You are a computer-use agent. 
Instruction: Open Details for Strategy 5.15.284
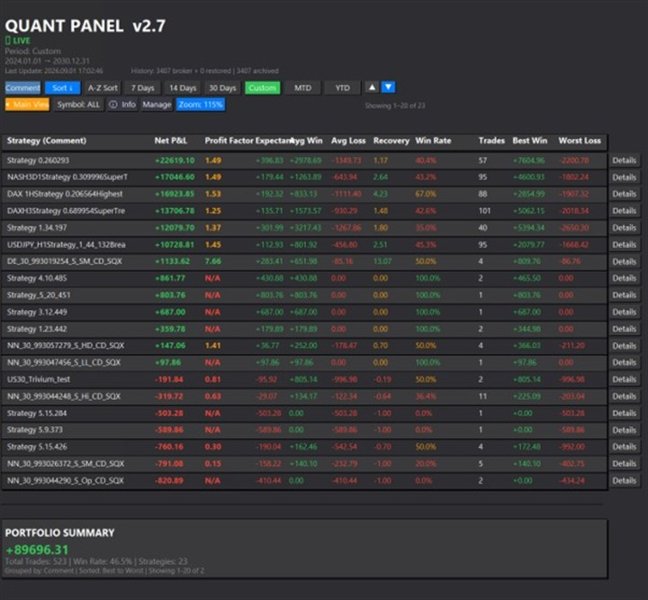point(624,413)
